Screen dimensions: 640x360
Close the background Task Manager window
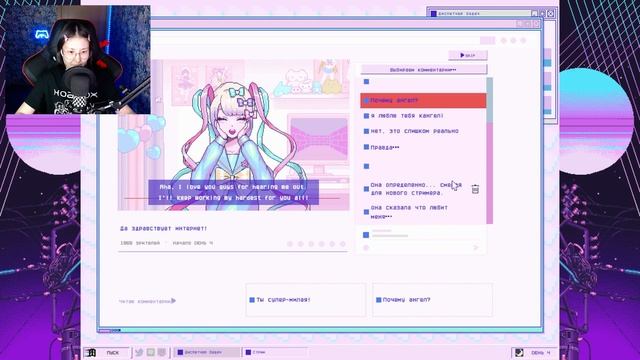[x=550, y=13]
